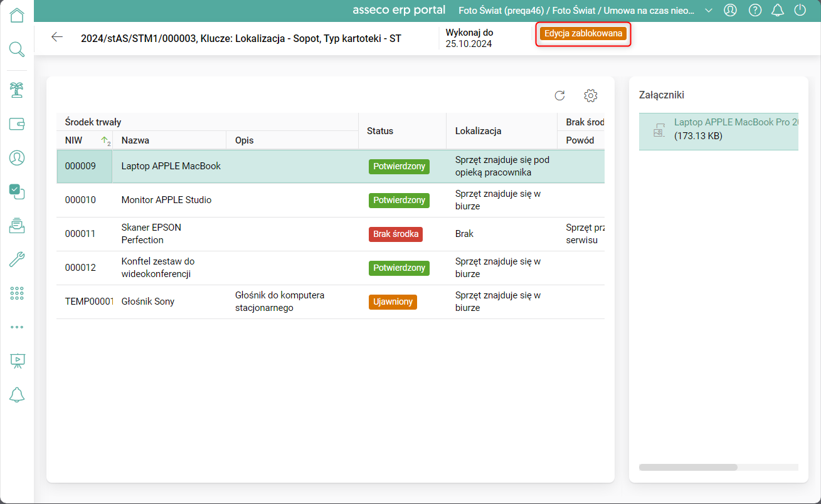Open the home icon in the sidebar
Image resolution: width=821 pixels, height=504 pixels.
coord(17,15)
